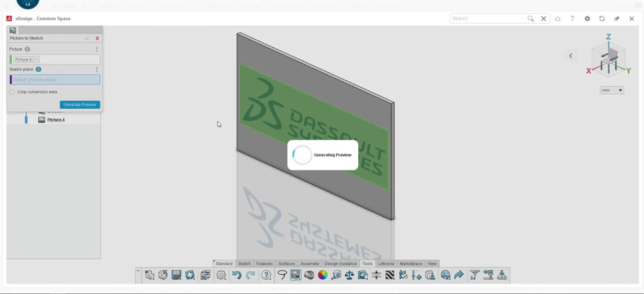Select the Tools tab
The width and height of the screenshot is (644, 294).
point(367,264)
